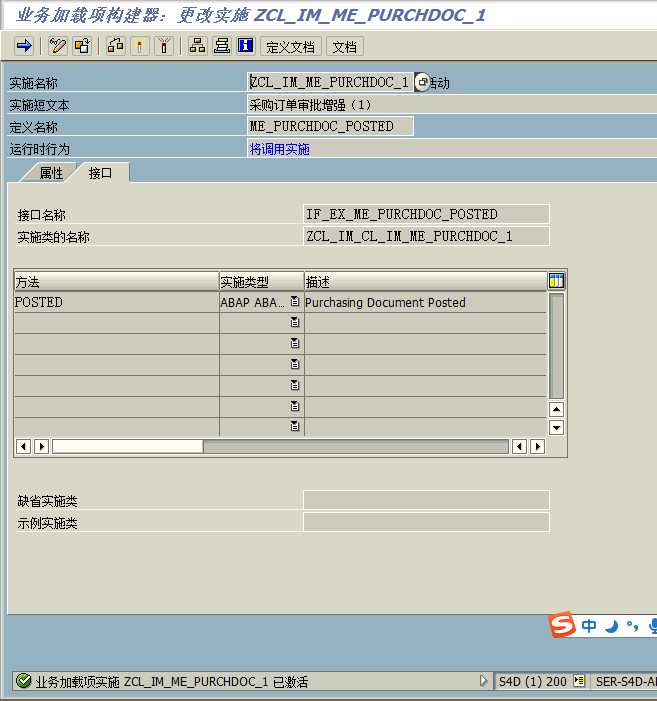Open the object hierarchy icon
Viewport: 657px width, 701px height.
[x=197, y=46]
